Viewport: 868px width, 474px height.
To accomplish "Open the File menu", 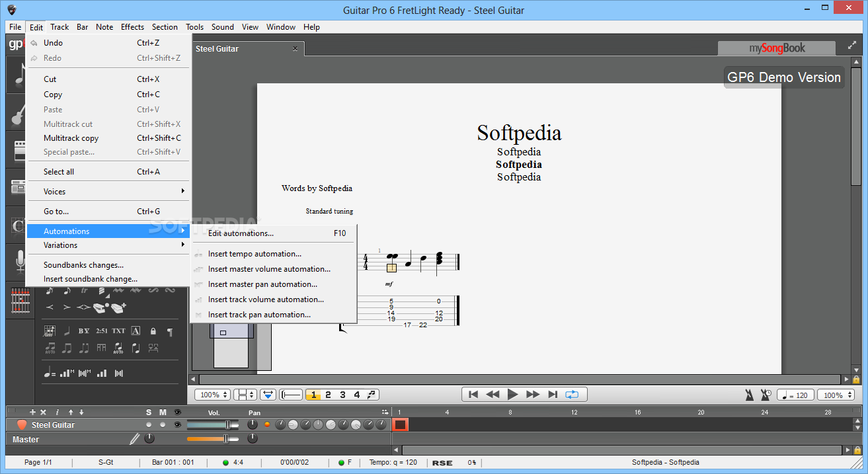I will [15, 27].
